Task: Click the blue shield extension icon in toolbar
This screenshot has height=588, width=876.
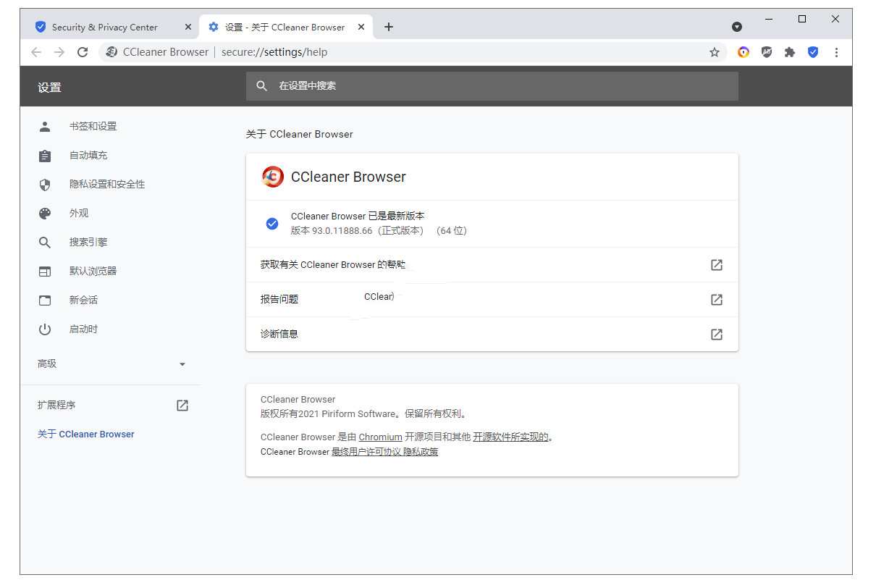Action: tap(813, 52)
